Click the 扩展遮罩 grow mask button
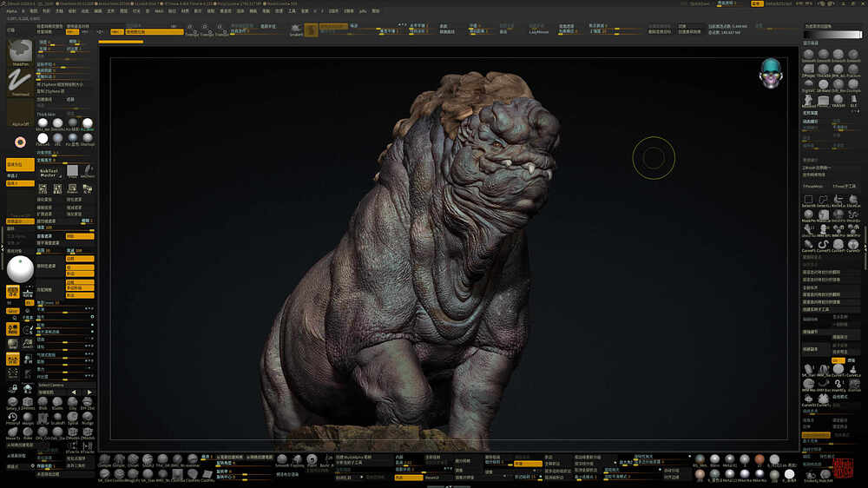The width and height of the screenshot is (868, 488). [x=44, y=214]
